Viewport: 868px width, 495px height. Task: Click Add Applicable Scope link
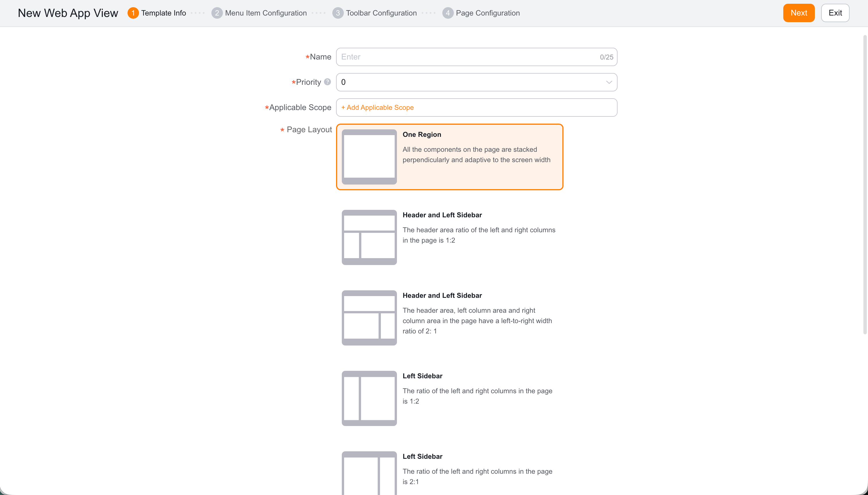[x=377, y=108]
